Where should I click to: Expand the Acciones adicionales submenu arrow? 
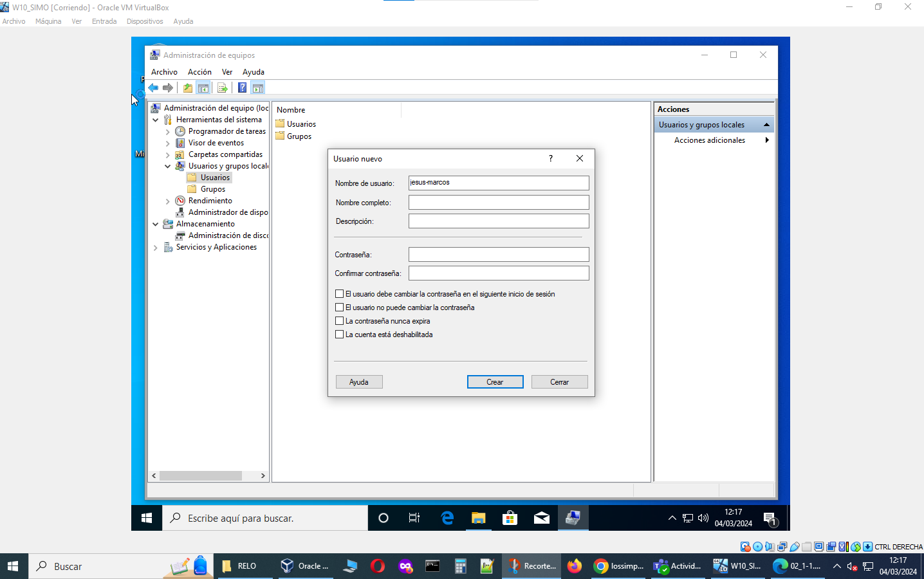click(x=766, y=140)
